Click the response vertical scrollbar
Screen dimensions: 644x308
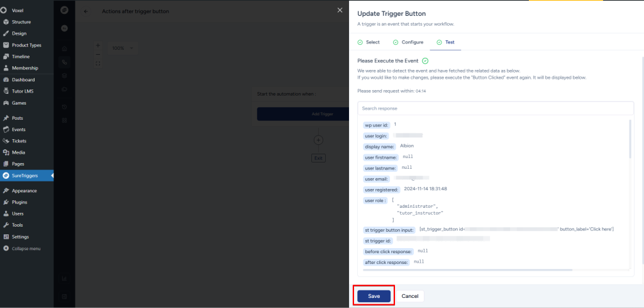click(630, 139)
